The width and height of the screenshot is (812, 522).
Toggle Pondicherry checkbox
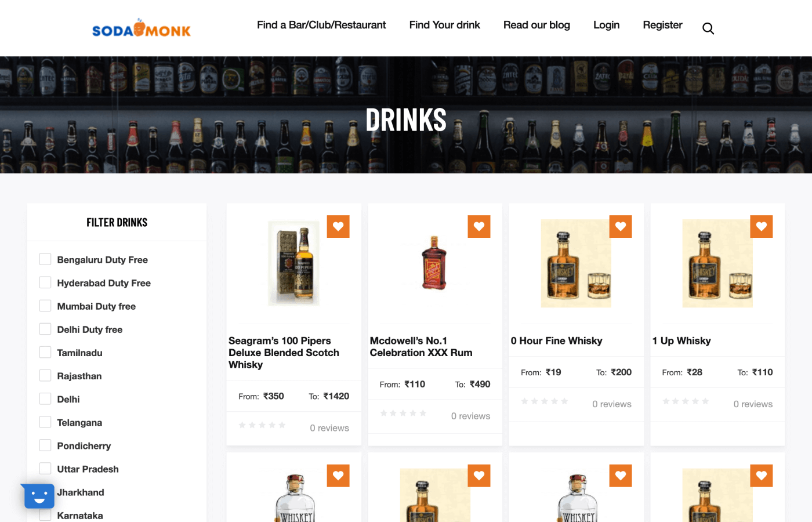(45, 445)
